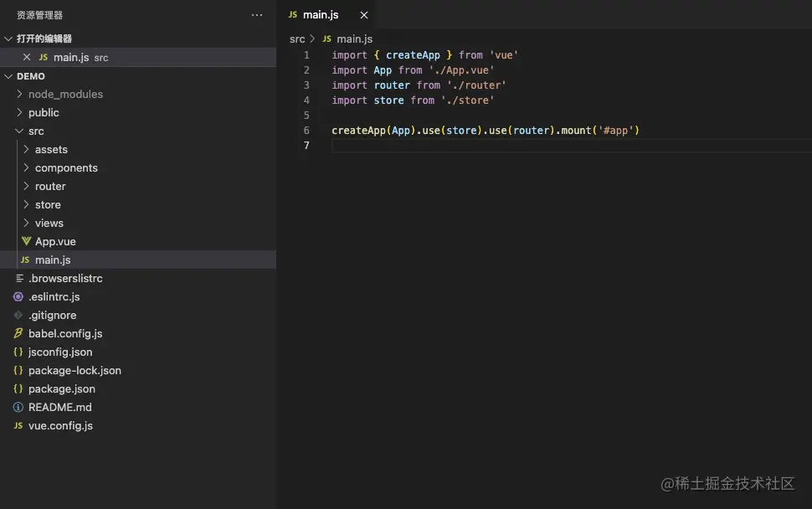This screenshot has width=812, height=509.
Task: Click the Vue icon beside App.vue
Action: coord(26,241)
